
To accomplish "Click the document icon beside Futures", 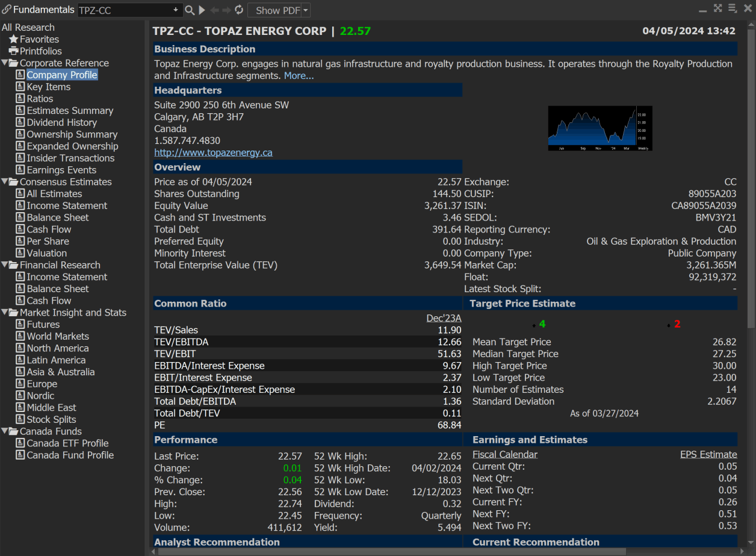I will click(x=20, y=325).
